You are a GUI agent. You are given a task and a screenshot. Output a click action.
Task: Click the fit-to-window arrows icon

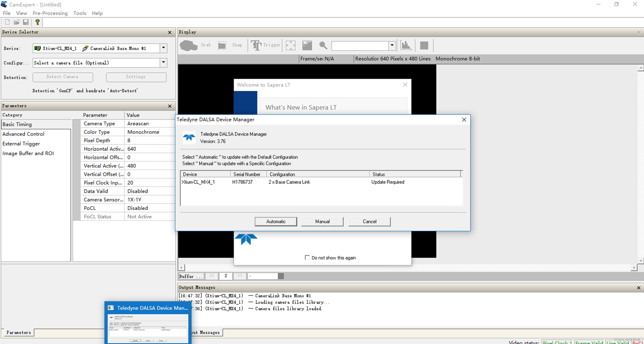click(291, 45)
